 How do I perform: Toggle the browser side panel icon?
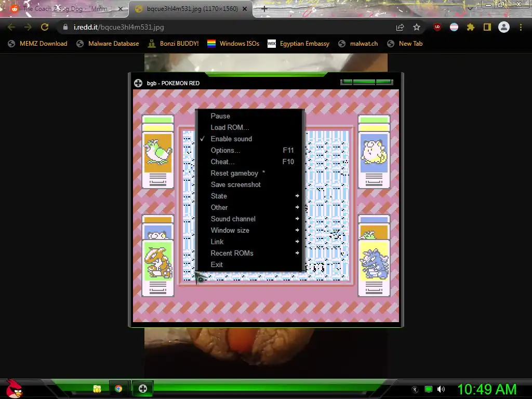pyautogui.click(x=487, y=27)
